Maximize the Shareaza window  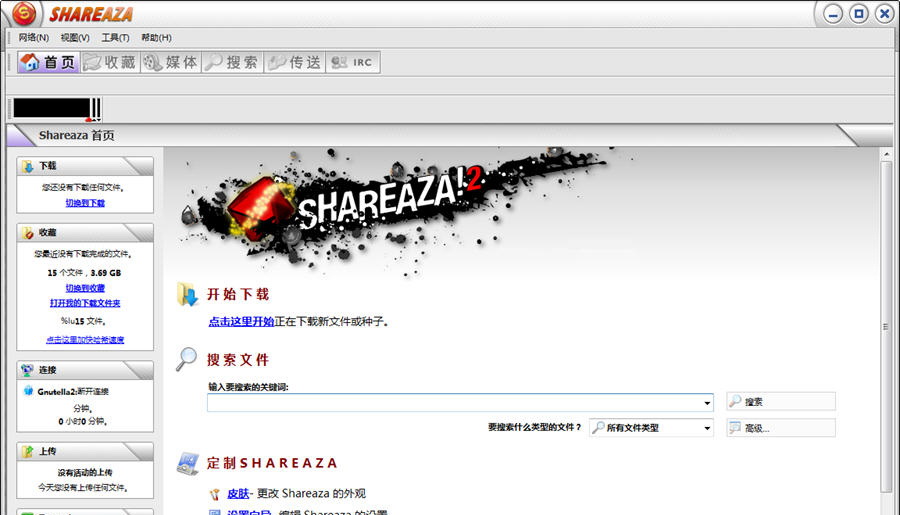859,14
